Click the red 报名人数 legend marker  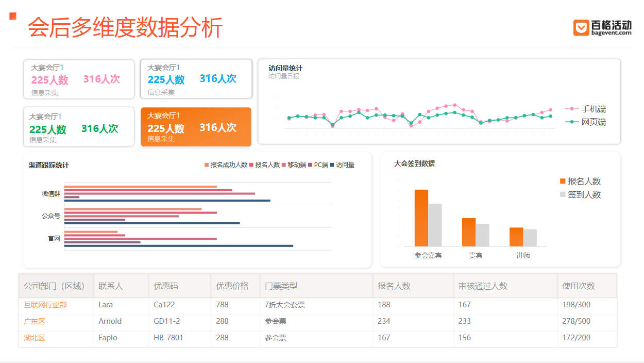coord(250,165)
